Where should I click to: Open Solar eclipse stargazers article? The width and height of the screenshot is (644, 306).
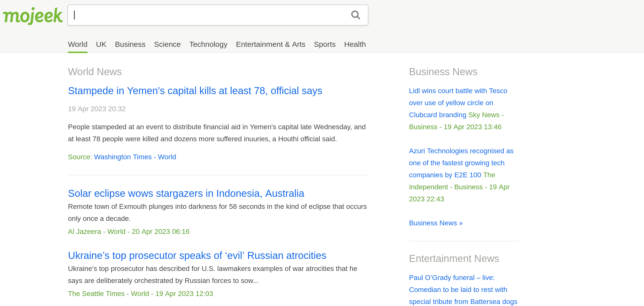click(x=186, y=194)
